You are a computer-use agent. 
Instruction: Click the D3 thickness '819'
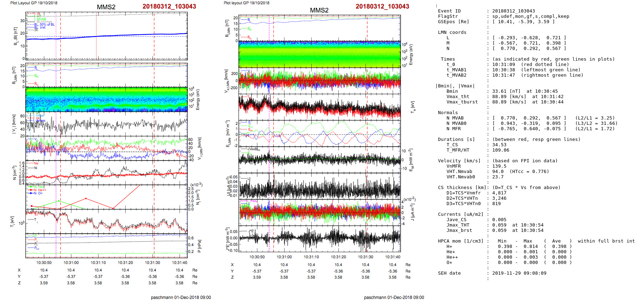[497, 204]
